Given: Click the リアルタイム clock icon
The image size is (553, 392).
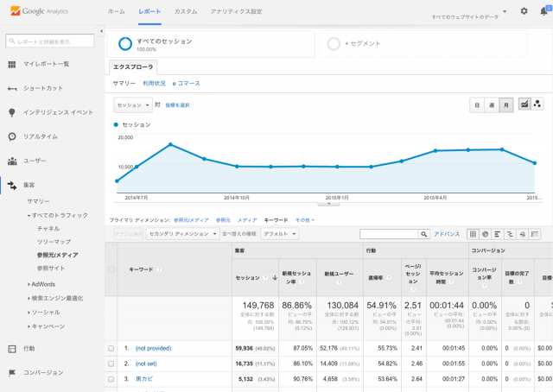Looking at the screenshot, I should pyautogui.click(x=12, y=136).
